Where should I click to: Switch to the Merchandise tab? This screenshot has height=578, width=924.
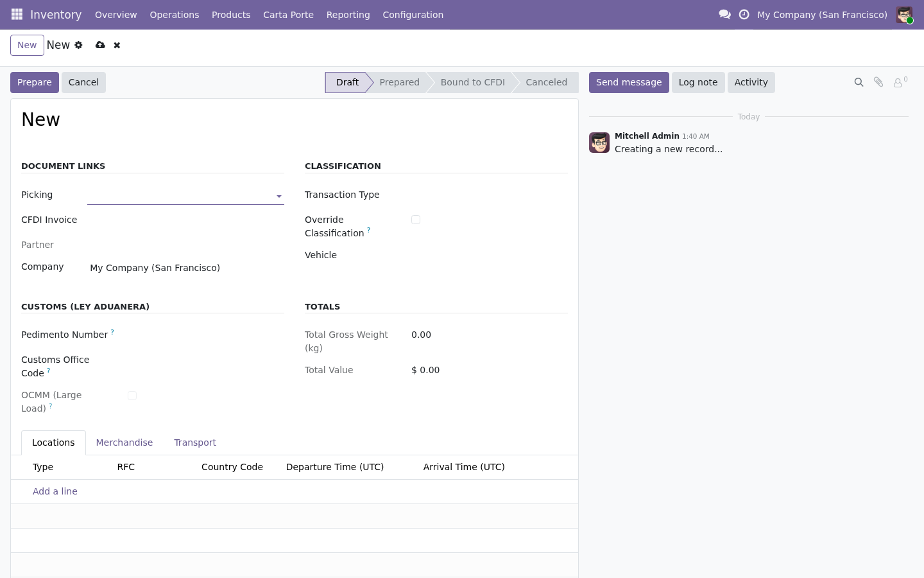tap(124, 442)
